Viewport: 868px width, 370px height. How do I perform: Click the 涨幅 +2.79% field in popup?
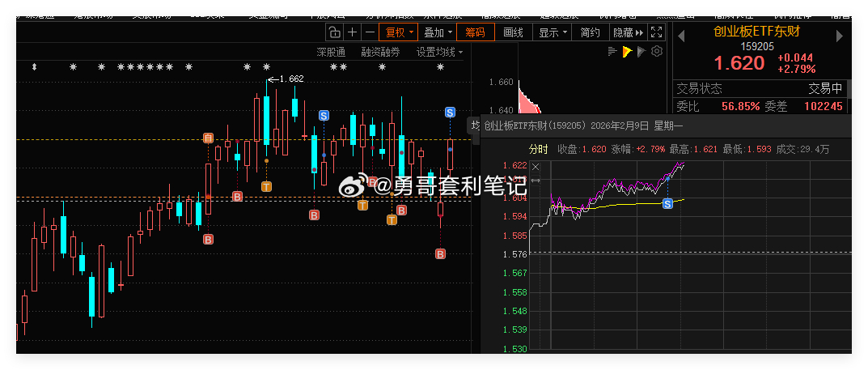[639, 149]
